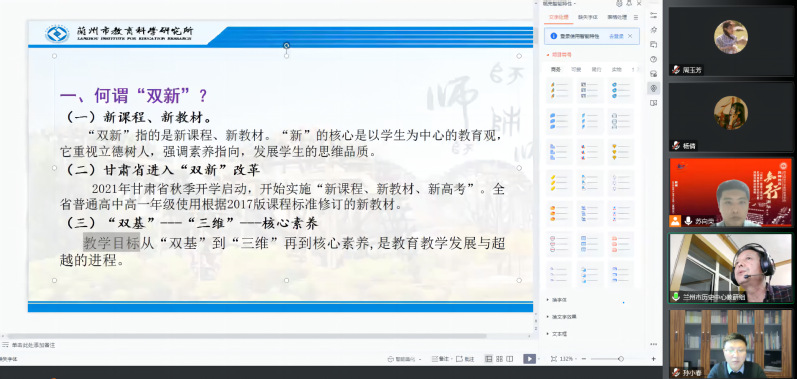Switch to slide sorter view icon
This screenshot has height=379, width=797.
click(x=500, y=359)
